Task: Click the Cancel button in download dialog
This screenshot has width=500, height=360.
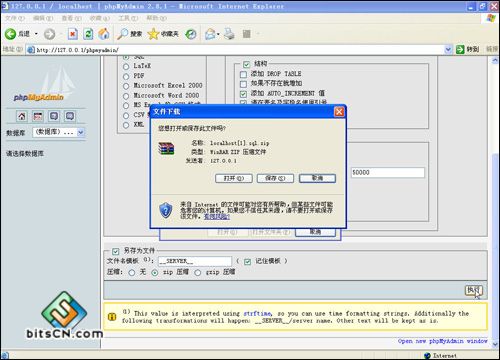Action: [317, 178]
